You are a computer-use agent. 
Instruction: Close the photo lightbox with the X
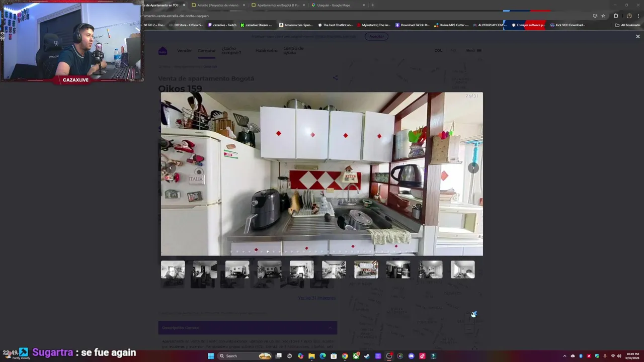coord(638,37)
